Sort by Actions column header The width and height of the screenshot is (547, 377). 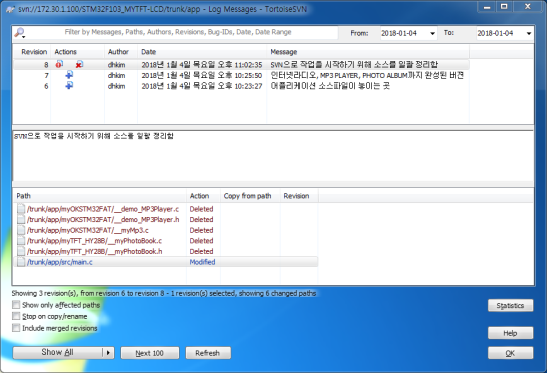click(x=77, y=52)
